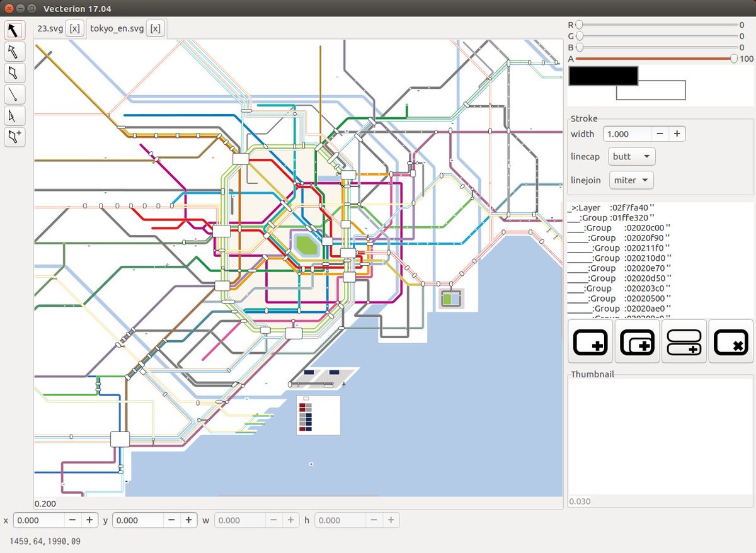The height and width of the screenshot is (553, 756).
Task: Increase y value with plus button
Action: (x=189, y=520)
